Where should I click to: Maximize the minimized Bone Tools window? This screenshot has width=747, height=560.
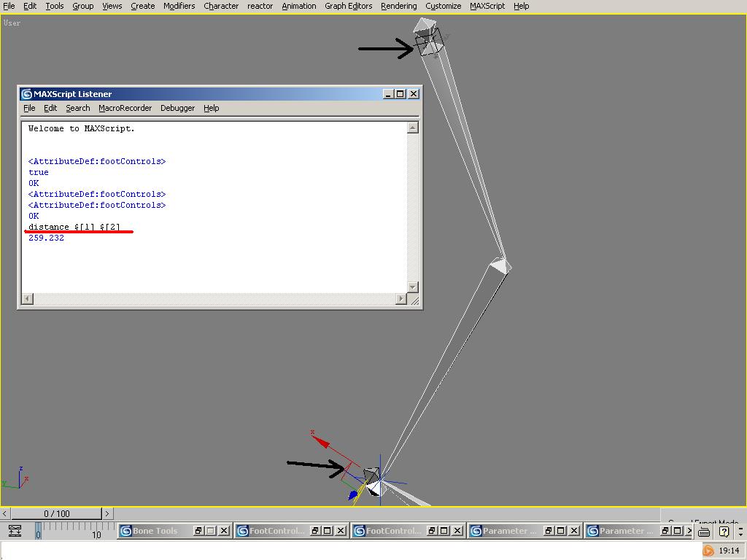coord(211,531)
